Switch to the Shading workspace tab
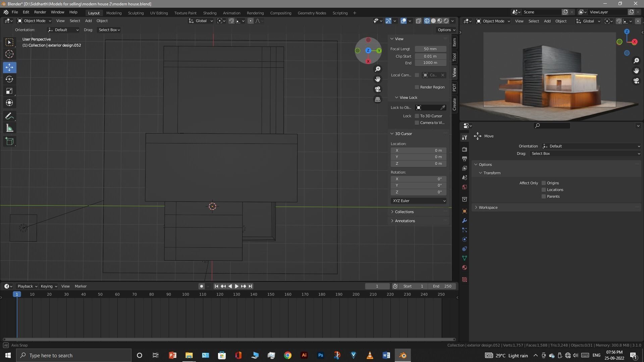 210,13
